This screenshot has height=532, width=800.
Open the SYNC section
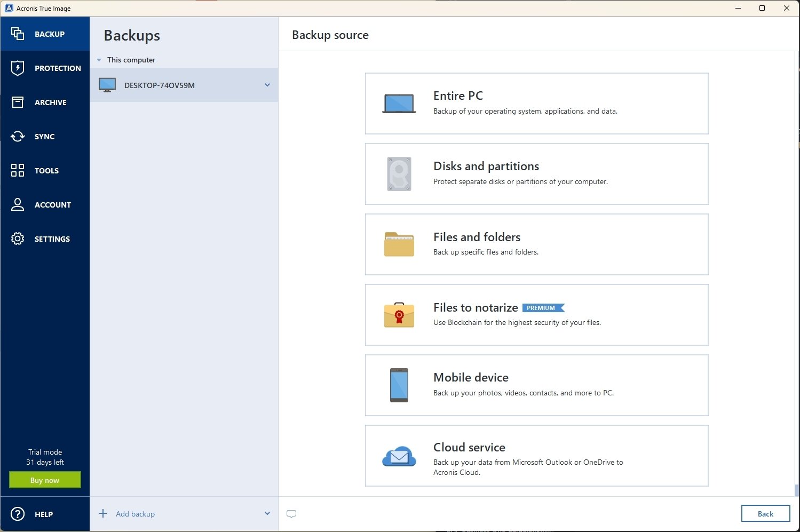click(44, 137)
